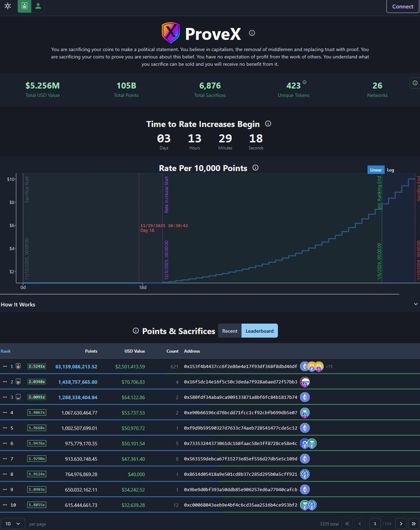Image resolution: width=420 pixels, height=530 pixels.
Task: Jump to the last page
Action: [413, 523]
